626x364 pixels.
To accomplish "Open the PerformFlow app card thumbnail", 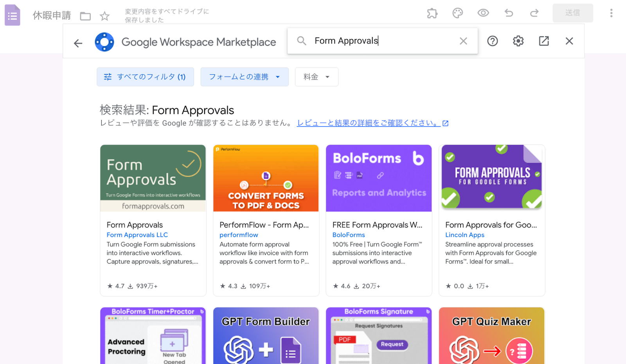I will [266, 178].
